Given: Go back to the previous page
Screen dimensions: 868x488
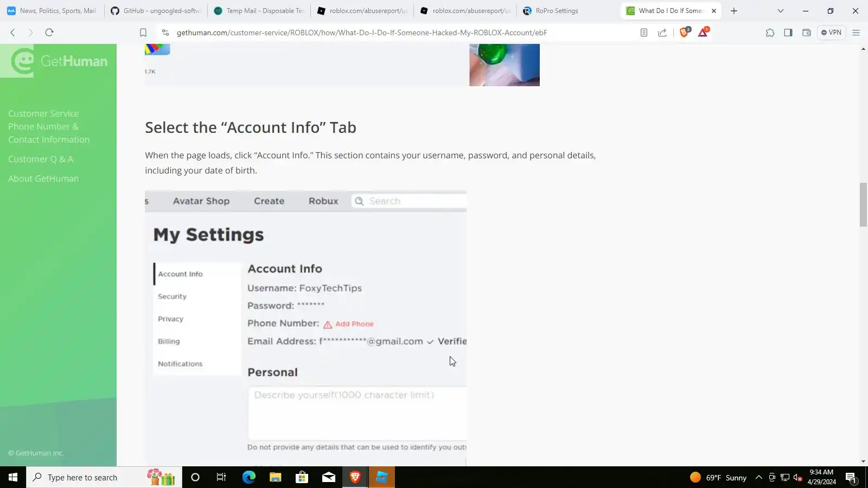Looking at the screenshot, I should pos(12,33).
